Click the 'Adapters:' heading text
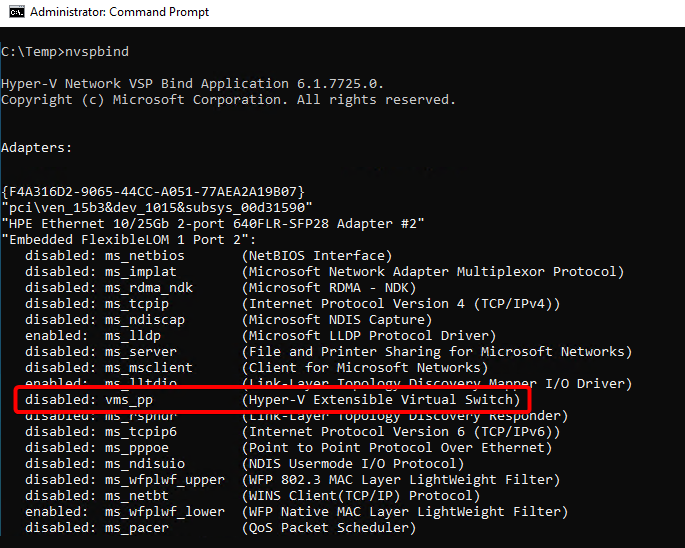 (x=37, y=147)
